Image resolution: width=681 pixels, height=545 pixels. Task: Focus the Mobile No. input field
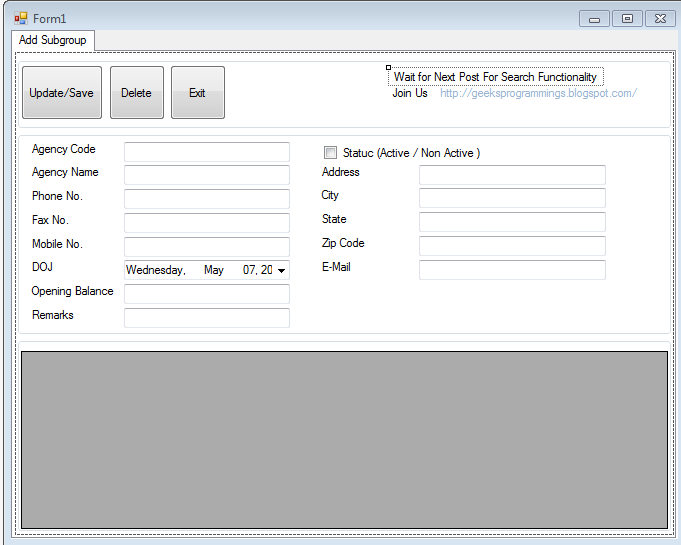click(207, 247)
